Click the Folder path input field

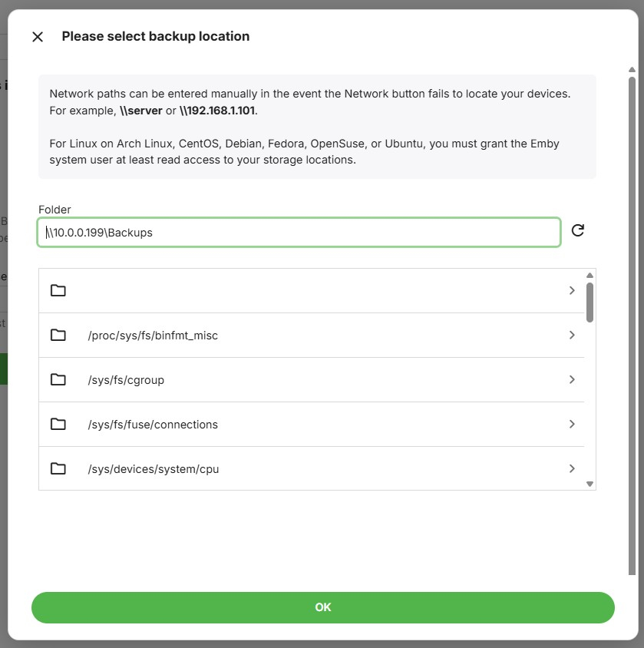coord(299,233)
